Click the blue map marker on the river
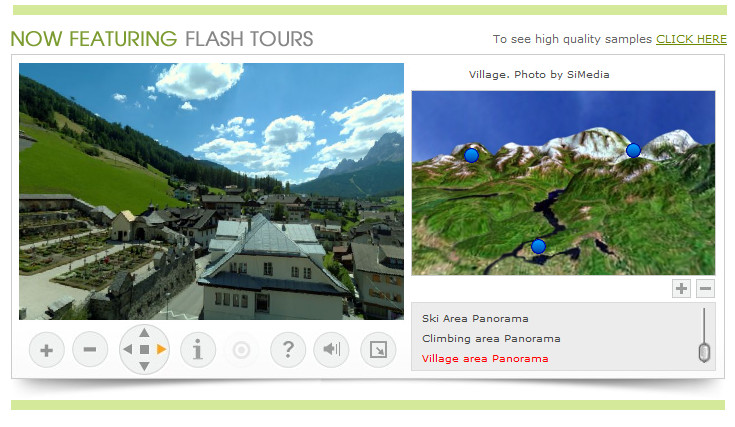Viewport: 735px width, 427px height. [539, 246]
